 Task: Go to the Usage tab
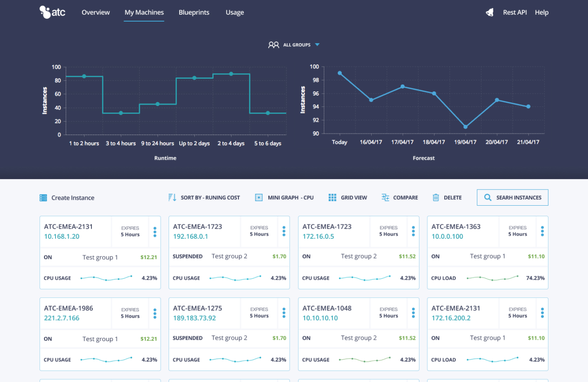coord(235,12)
